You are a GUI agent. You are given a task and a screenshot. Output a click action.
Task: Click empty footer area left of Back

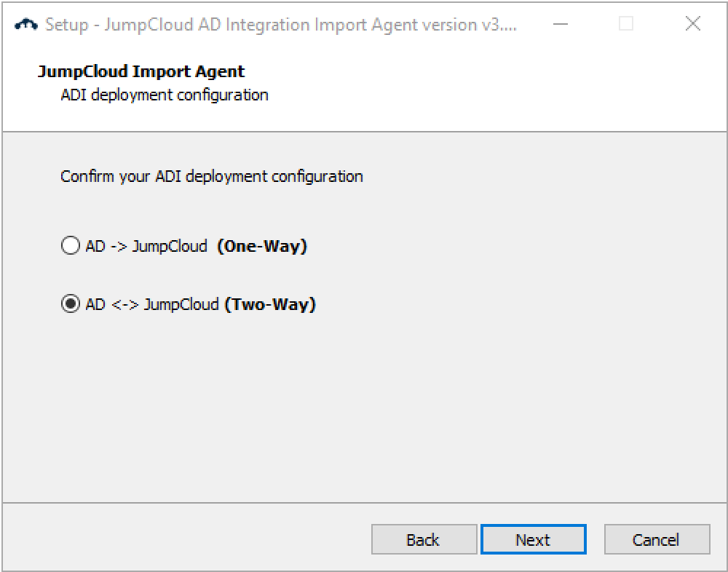point(182,539)
